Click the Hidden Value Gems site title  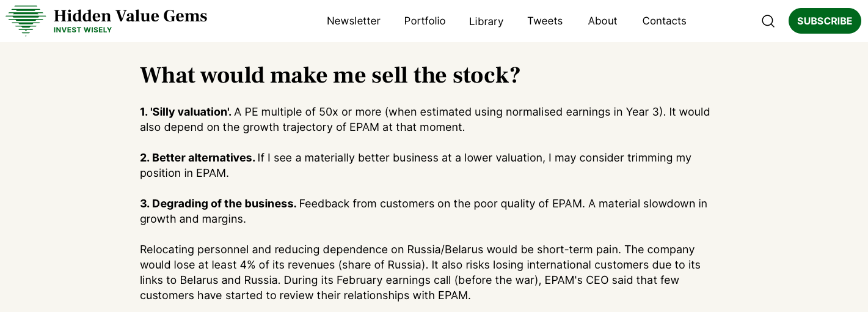coord(130,15)
